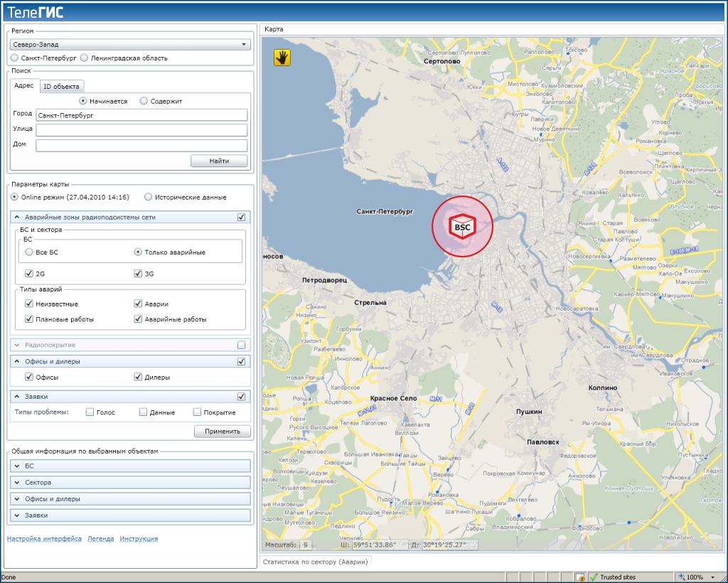Click the ТелеГИС logo
The width and height of the screenshot is (728, 583).
tap(36, 11)
